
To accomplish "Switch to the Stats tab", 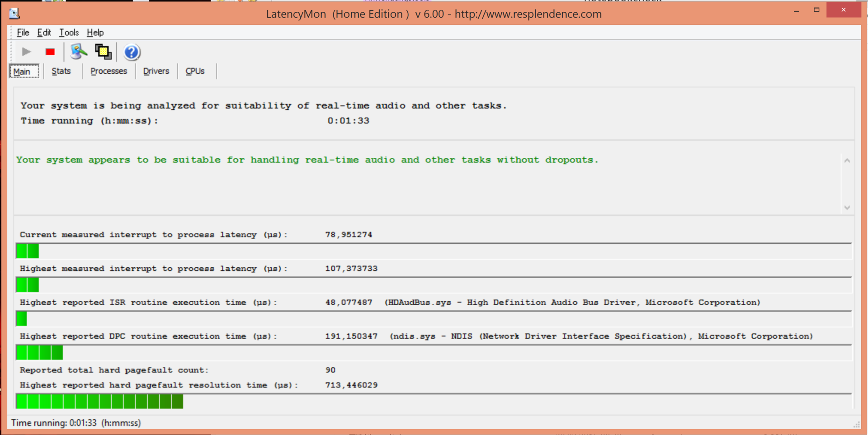I will pos(61,71).
